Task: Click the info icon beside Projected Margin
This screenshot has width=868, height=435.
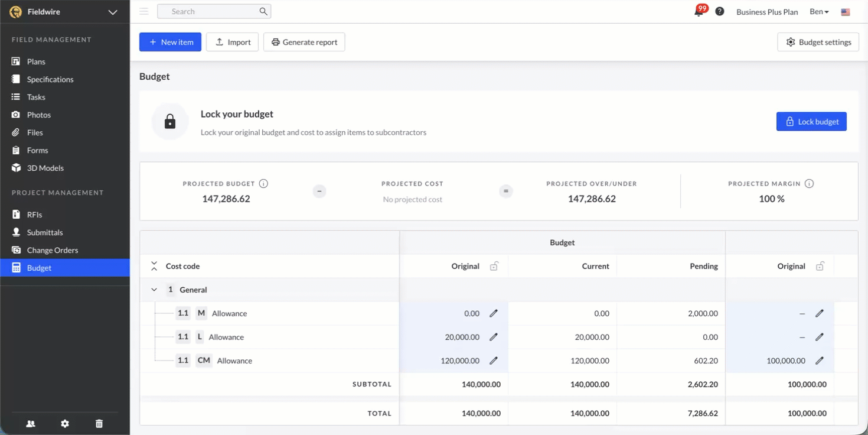Action: (810, 184)
